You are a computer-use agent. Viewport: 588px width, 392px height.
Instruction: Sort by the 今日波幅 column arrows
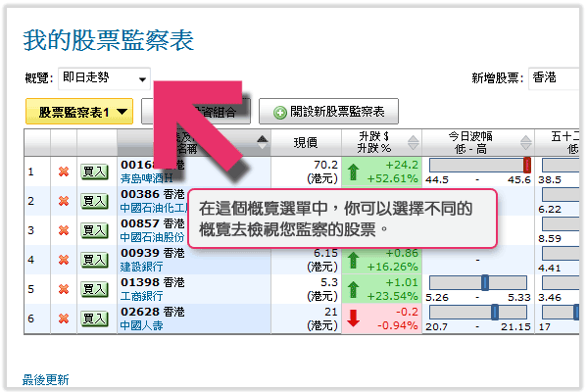(x=525, y=142)
